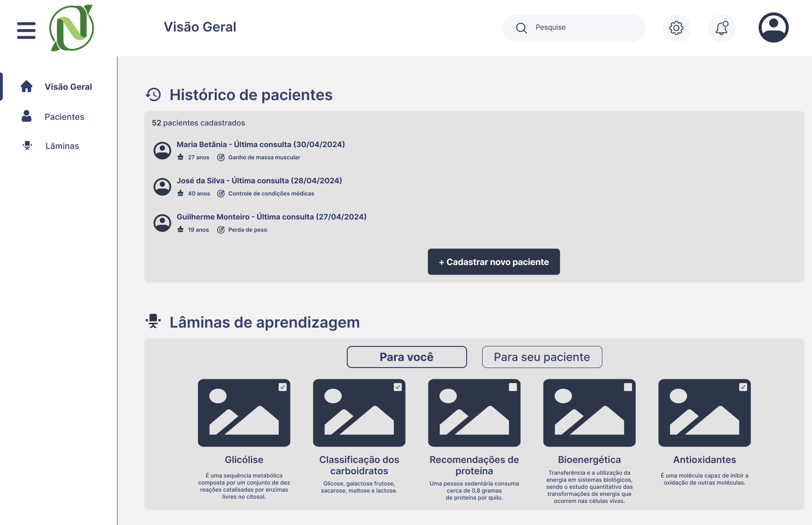Viewport: 812px width, 525px height.
Task: Open the notifications bell
Action: [x=722, y=28]
